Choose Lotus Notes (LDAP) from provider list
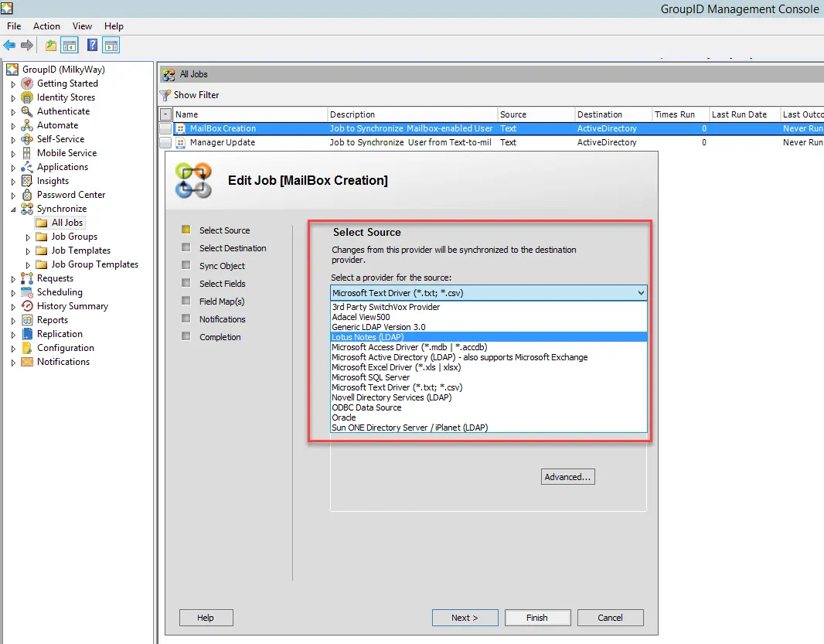The height and width of the screenshot is (644, 824). click(x=489, y=337)
